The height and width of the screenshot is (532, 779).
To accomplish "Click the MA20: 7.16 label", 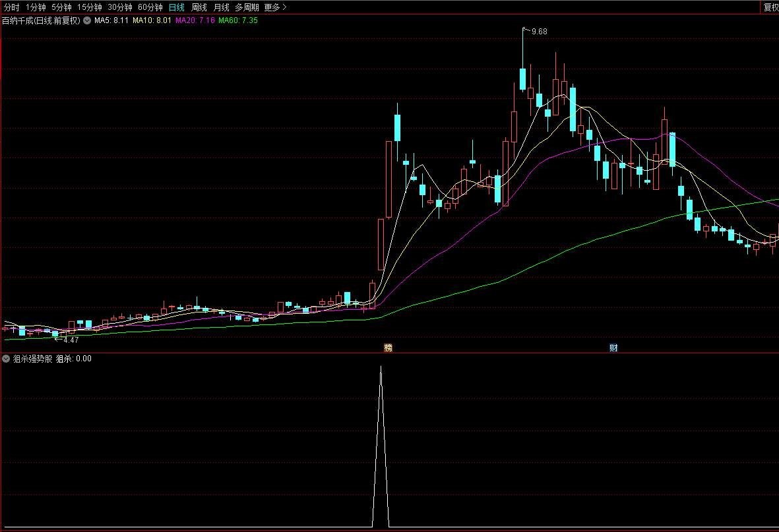I will click(195, 20).
